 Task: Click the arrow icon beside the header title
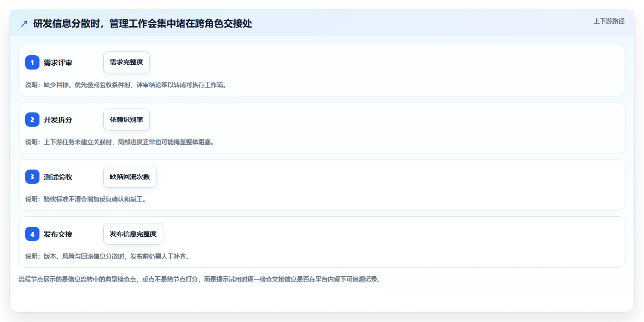point(24,23)
